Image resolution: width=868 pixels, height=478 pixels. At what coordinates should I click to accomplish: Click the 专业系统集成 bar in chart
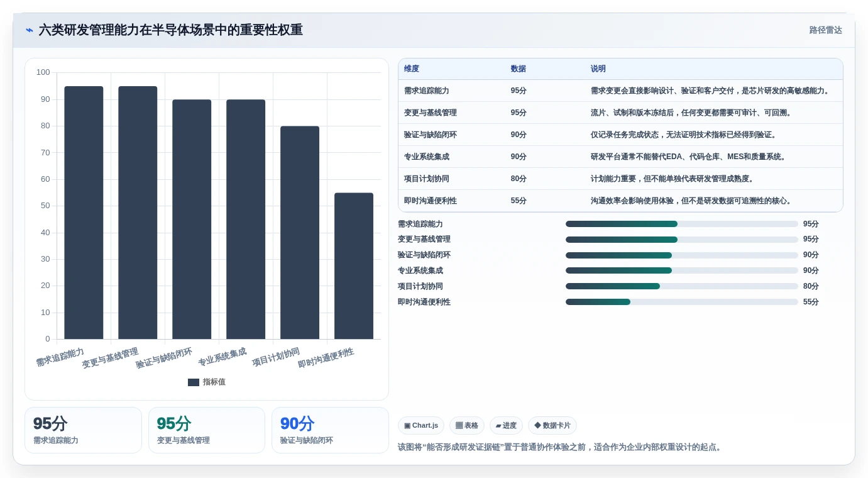(246, 220)
